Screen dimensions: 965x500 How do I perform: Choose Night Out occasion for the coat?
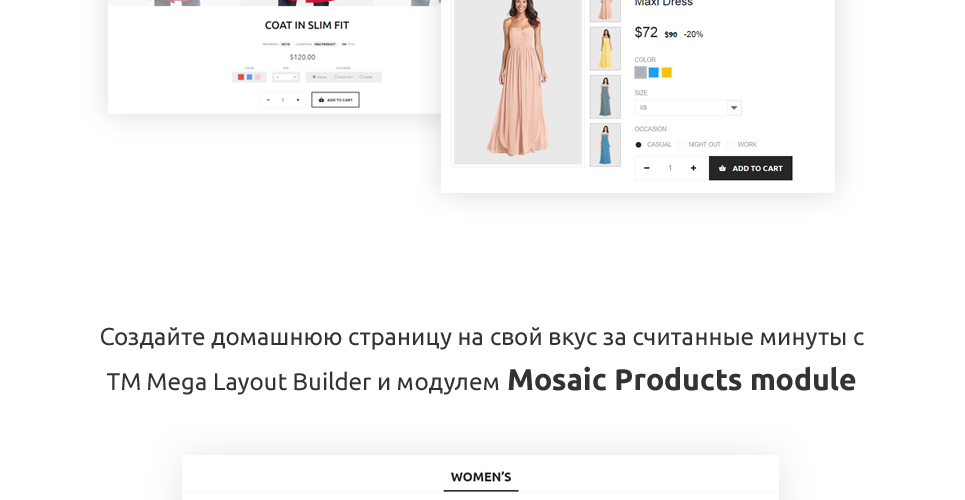click(x=336, y=77)
